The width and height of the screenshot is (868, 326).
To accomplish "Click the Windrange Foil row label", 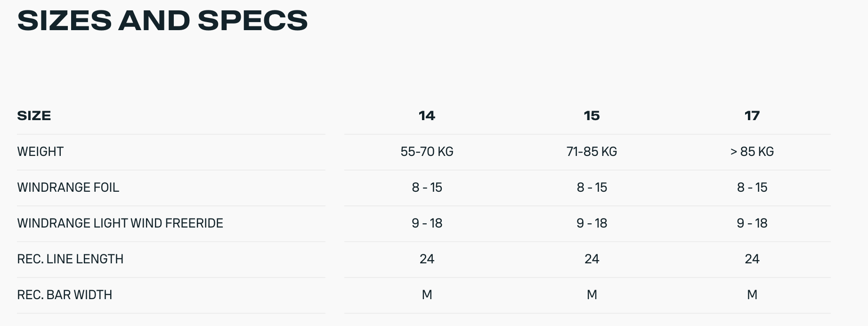I will [x=68, y=187].
